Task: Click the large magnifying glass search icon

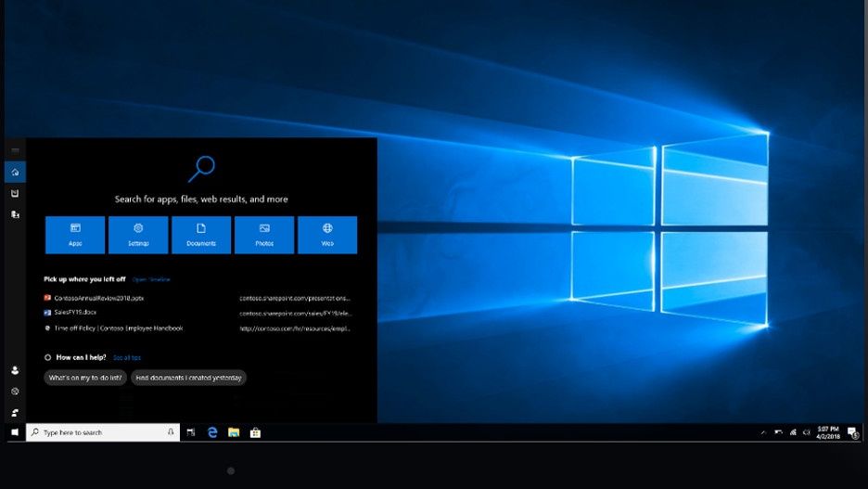Action: pyautogui.click(x=201, y=168)
